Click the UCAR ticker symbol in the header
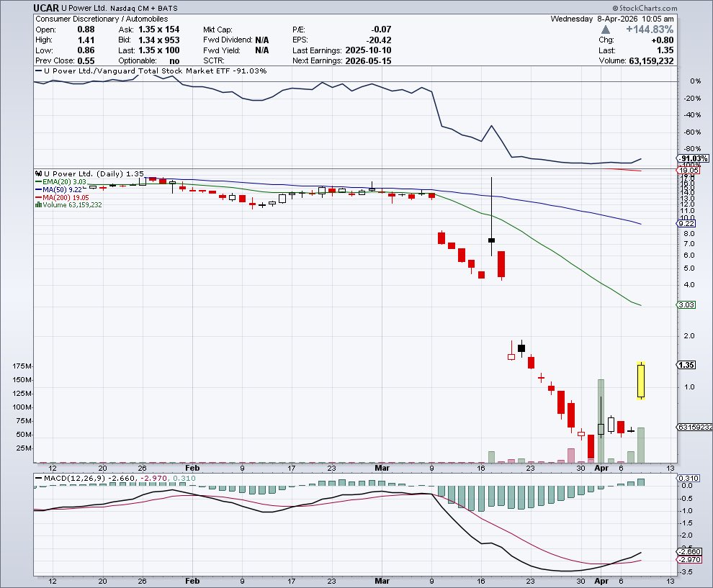The image size is (713, 588). point(46,8)
